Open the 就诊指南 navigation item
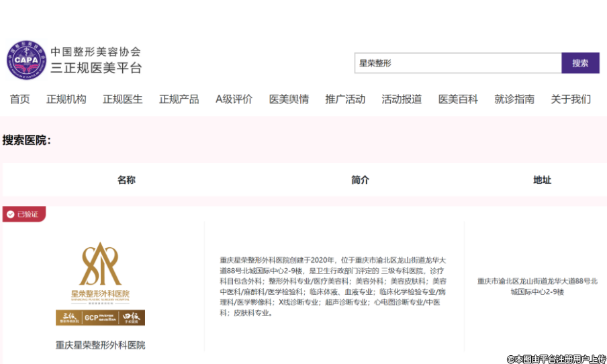 pyautogui.click(x=514, y=99)
